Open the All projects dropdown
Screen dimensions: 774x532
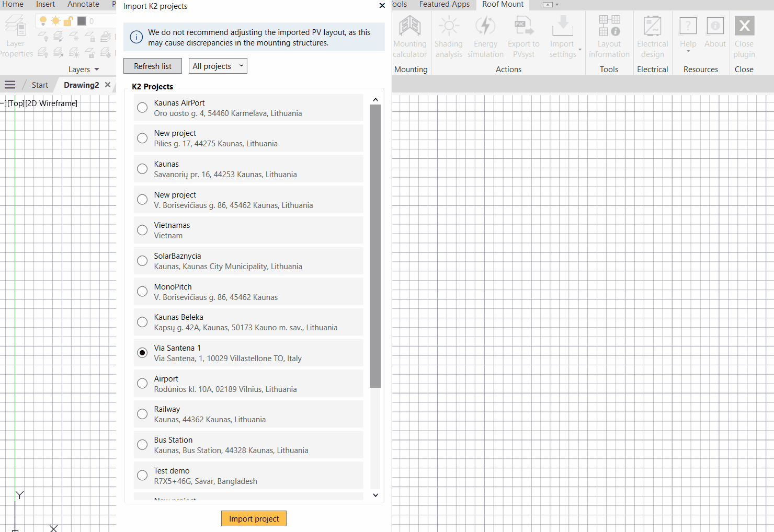(x=218, y=66)
